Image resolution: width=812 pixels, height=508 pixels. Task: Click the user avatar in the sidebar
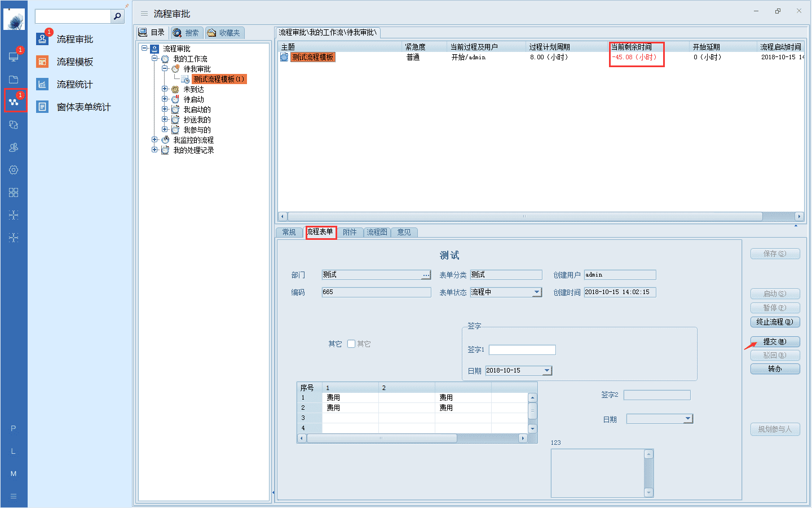[x=14, y=20]
